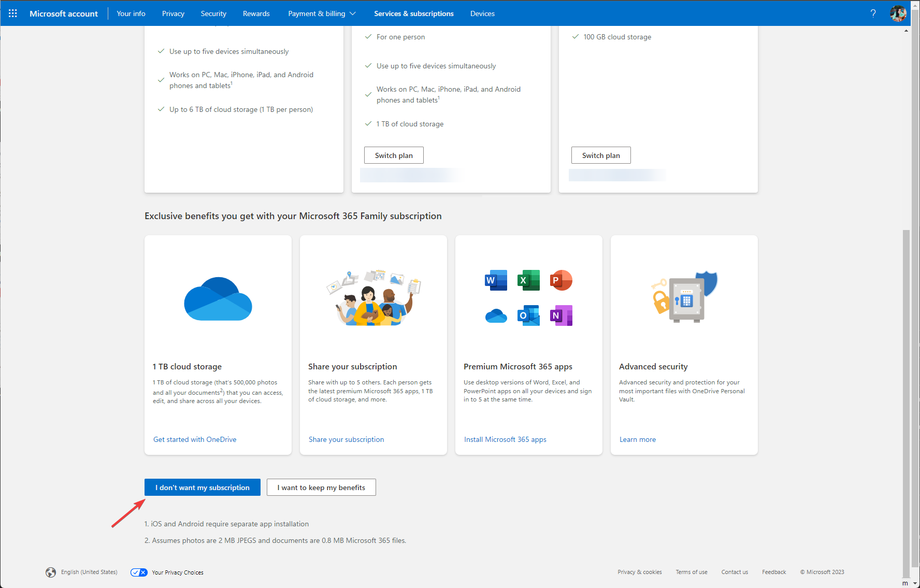Click the scrollbar down arrow
Screen dimensions: 920x588
coord(915,583)
